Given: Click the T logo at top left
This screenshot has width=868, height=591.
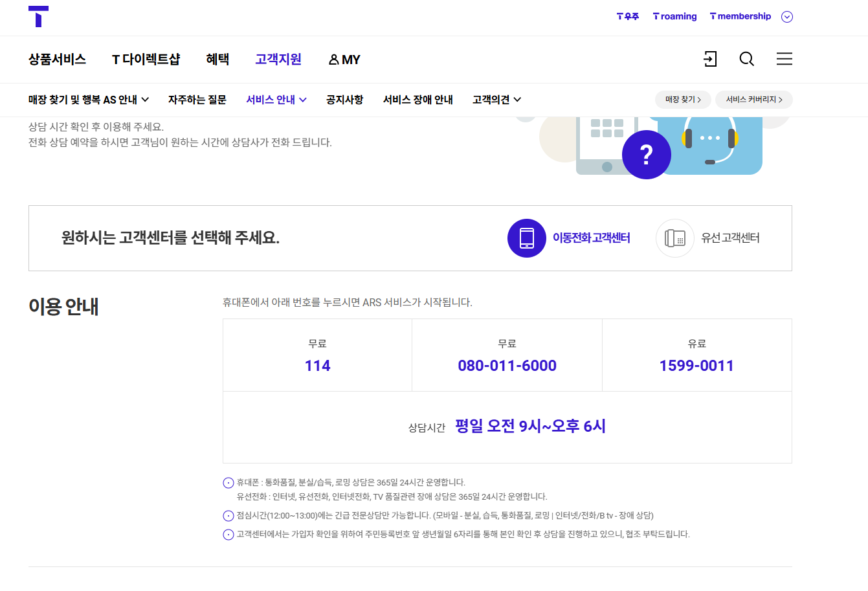Looking at the screenshot, I should click(38, 17).
